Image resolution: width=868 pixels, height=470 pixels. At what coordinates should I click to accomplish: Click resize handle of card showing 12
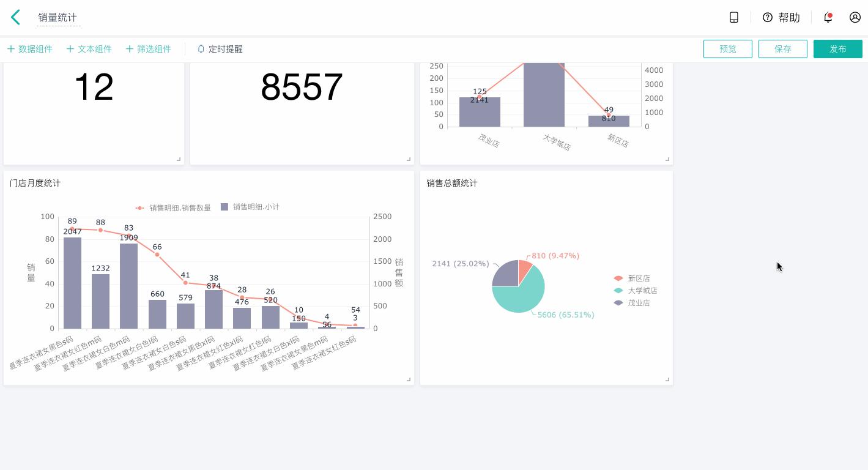[x=179, y=159]
